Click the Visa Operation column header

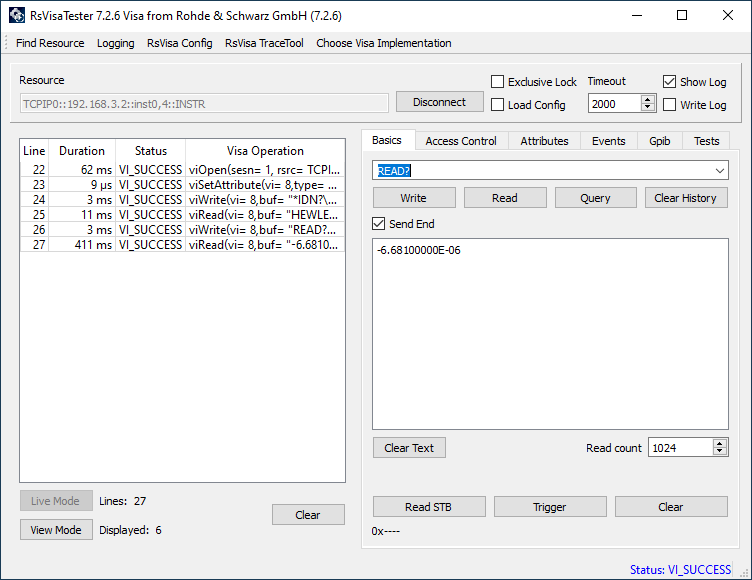click(x=265, y=151)
